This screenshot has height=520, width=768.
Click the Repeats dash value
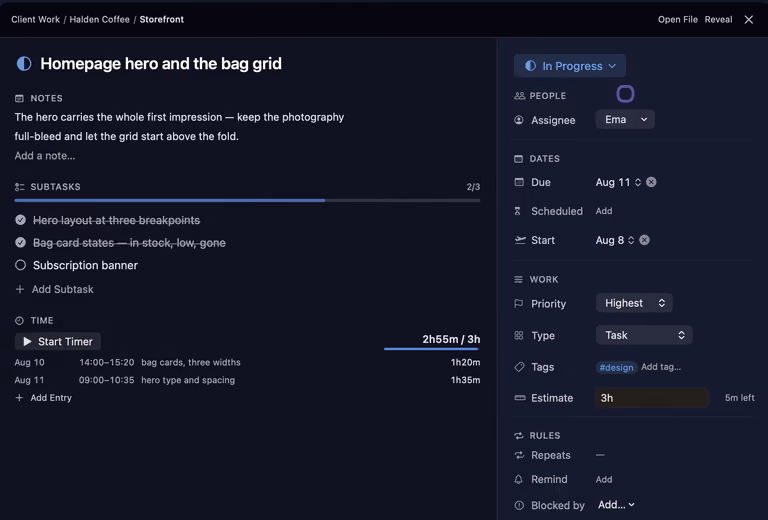tap(600, 455)
